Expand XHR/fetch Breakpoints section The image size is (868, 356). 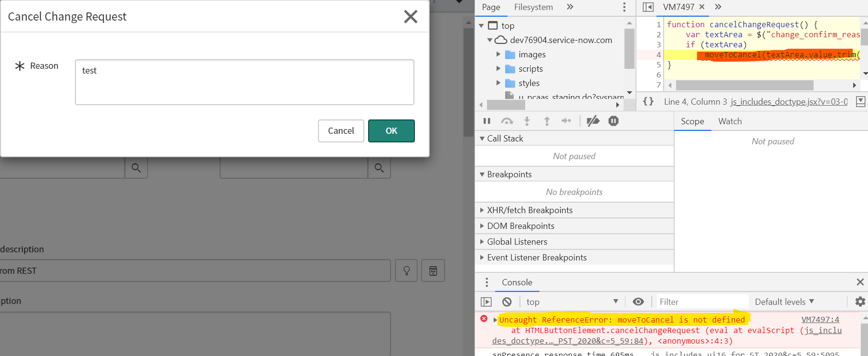574,210
